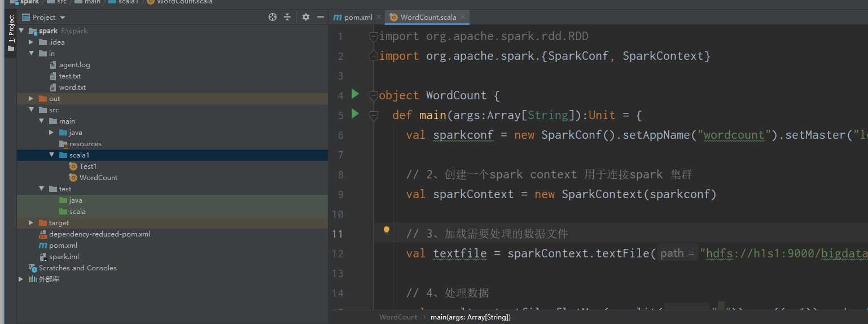Expand the java folder under main

(x=52, y=133)
